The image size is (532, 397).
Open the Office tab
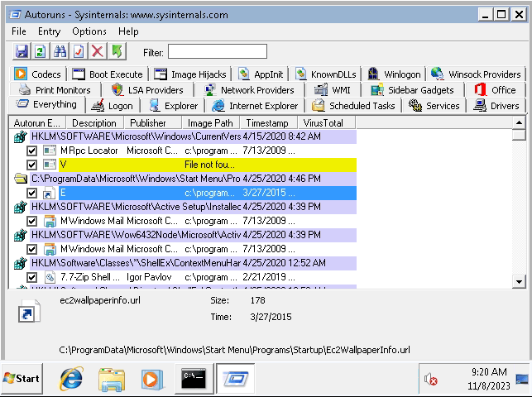click(495, 90)
